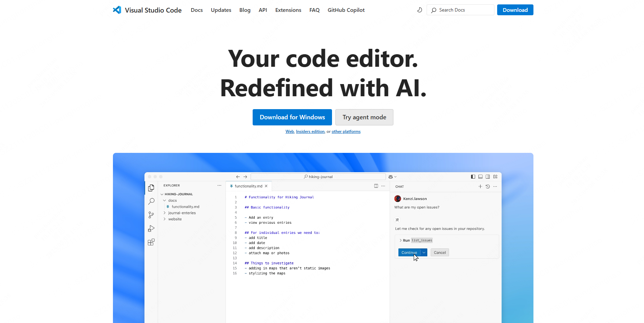Split the editor using the split icon
The width and height of the screenshot is (644, 323).
(376, 186)
